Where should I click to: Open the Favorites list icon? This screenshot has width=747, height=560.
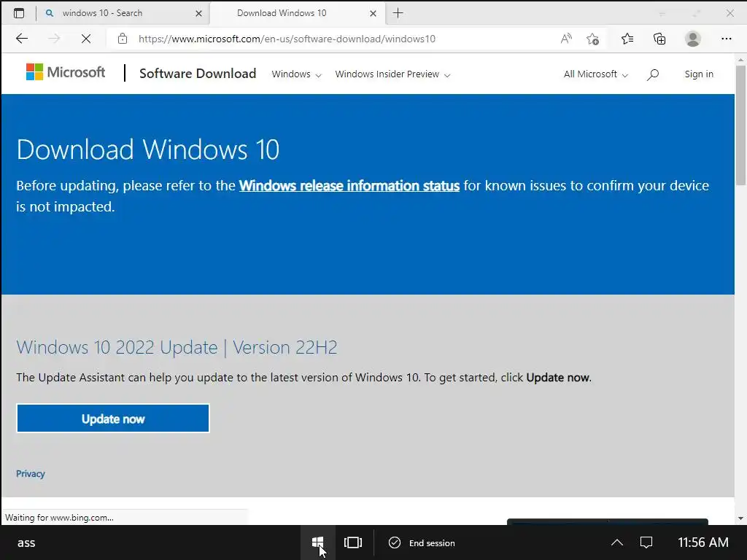(627, 39)
